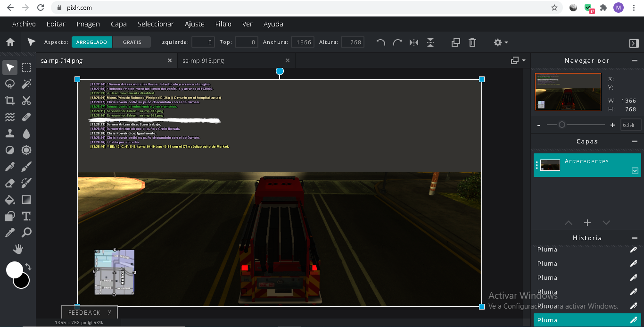Viewport: 644px width, 327px height.
Task: Select the Liquify waves tool
Action: tap(10, 117)
